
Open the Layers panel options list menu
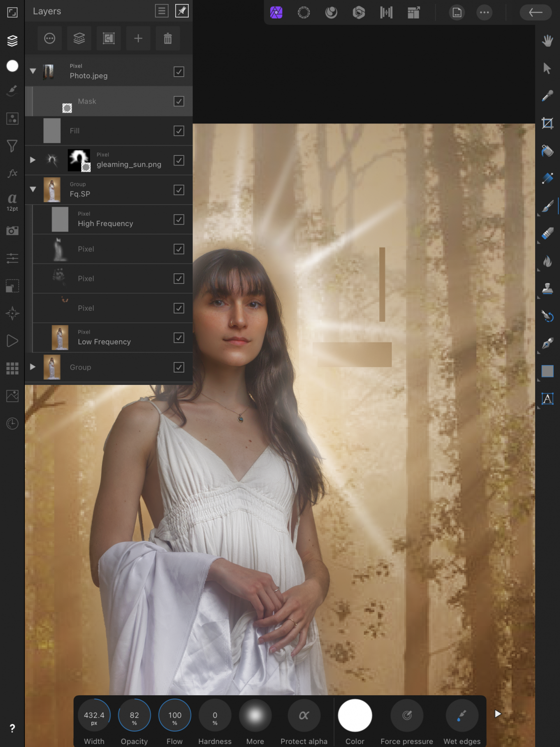coord(162,11)
